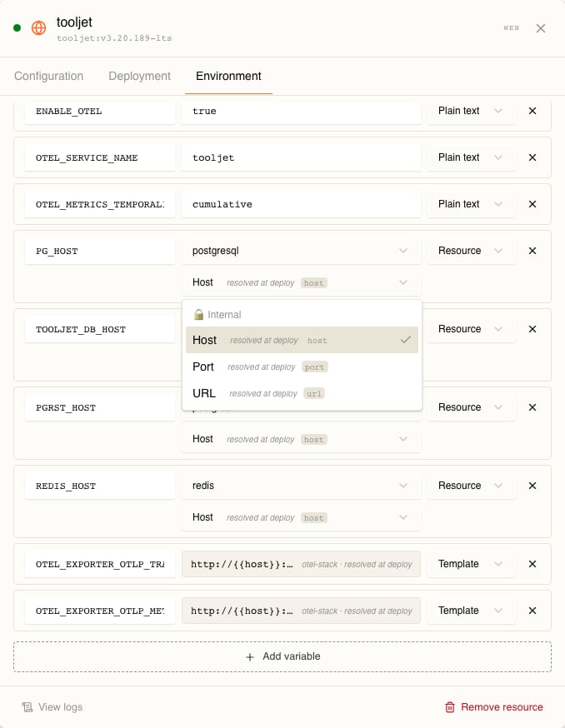Choose URL option in dropdown list
This screenshot has width=565, height=728.
coord(302,393)
